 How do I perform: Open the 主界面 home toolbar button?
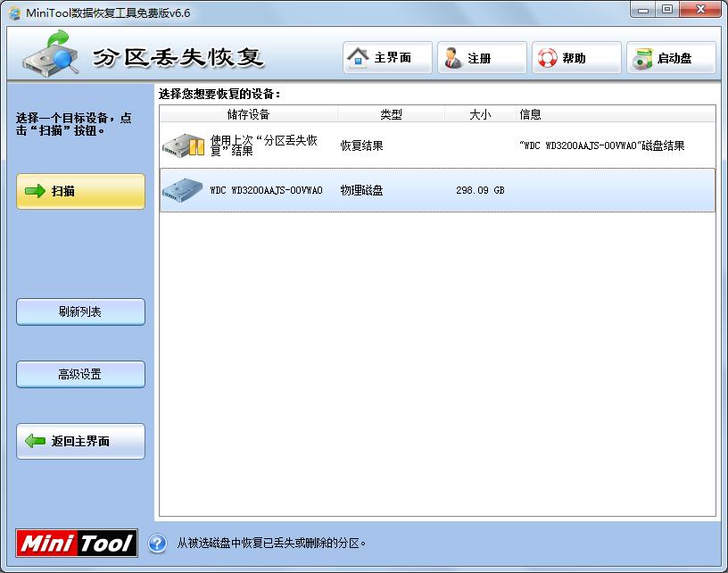pos(388,58)
